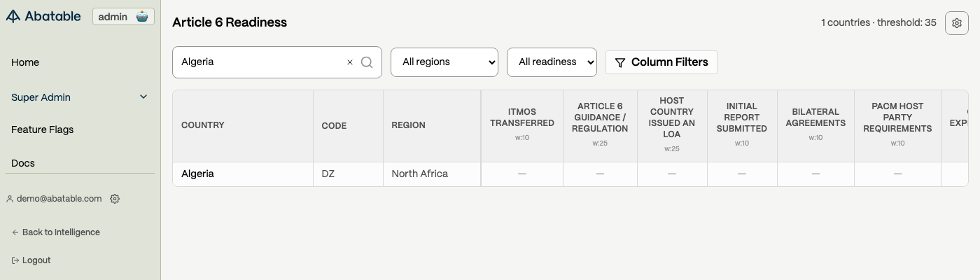
Task: Go to Home in sidebar
Action: (x=25, y=62)
